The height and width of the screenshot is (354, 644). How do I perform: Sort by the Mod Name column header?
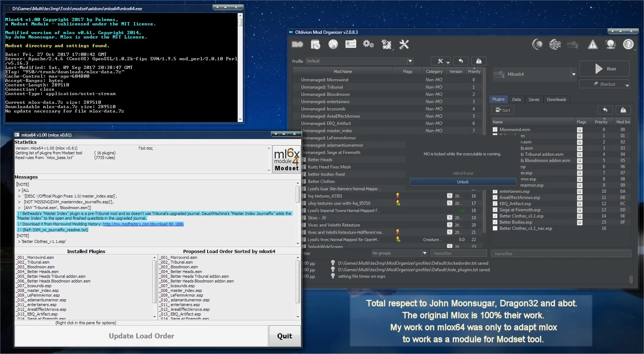tap(343, 72)
